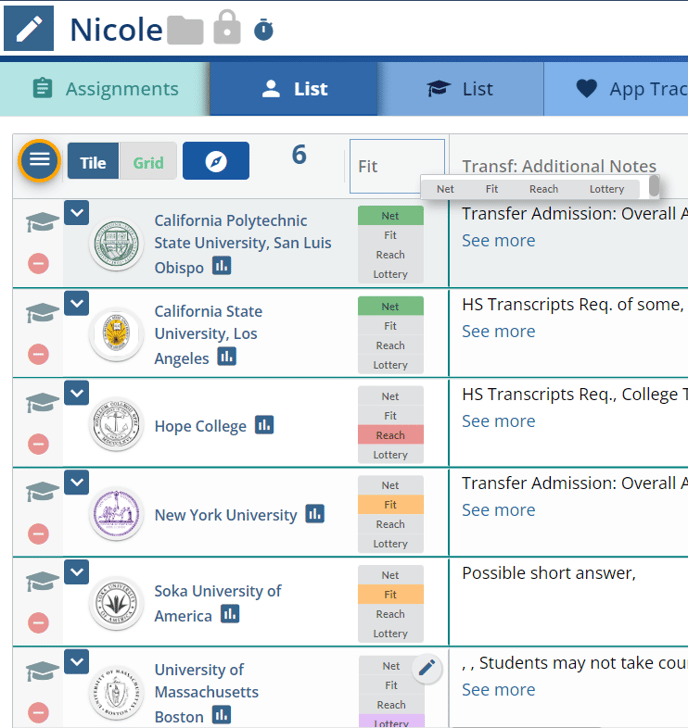The height and width of the screenshot is (728, 688).
Task: Click the pencil edit icon beside Nicole
Action: (29, 28)
